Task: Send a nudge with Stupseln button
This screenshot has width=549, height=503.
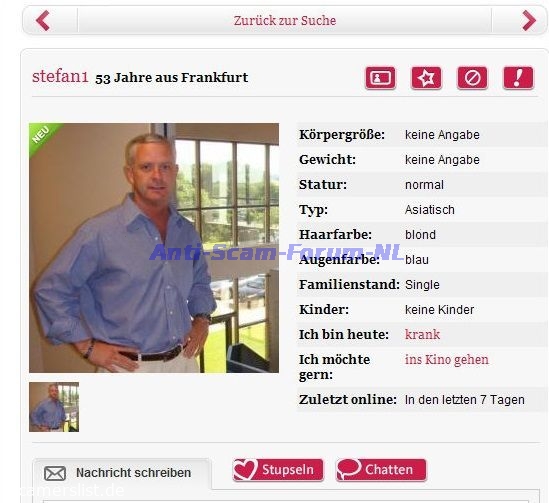Action: (x=278, y=470)
